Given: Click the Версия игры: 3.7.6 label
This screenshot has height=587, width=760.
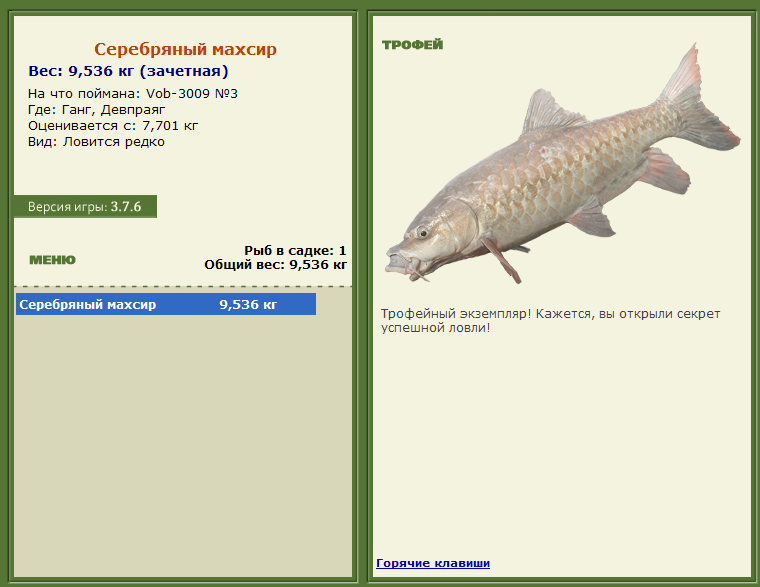Looking at the screenshot, I should (x=85, y=206).
